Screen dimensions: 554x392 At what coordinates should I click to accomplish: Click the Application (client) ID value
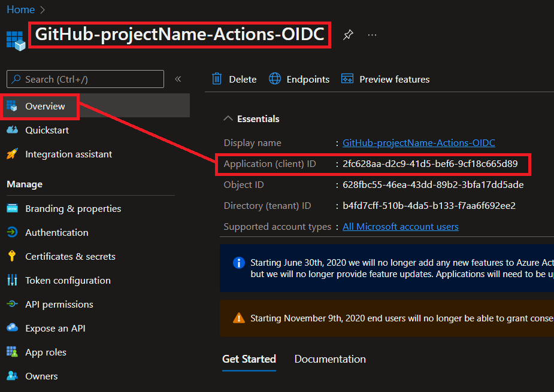click(x=430, y=164)
